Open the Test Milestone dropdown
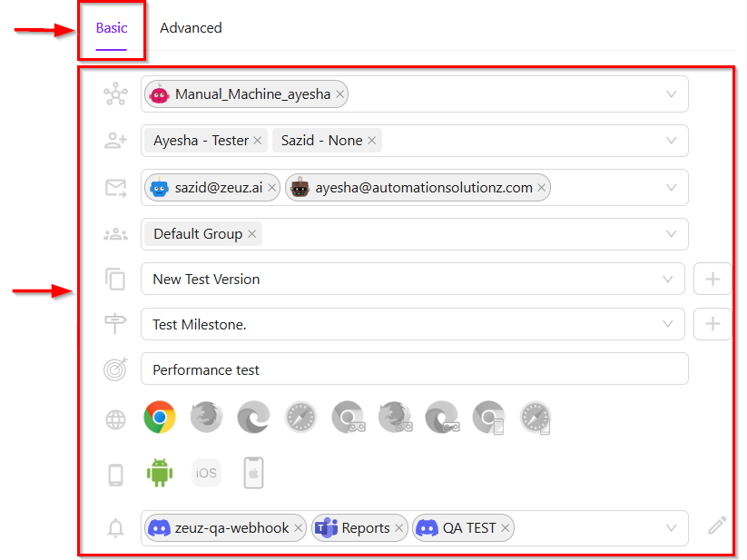The width and height of the screenshot is (747, 560). pyautogui.click(x=668, y=324)
